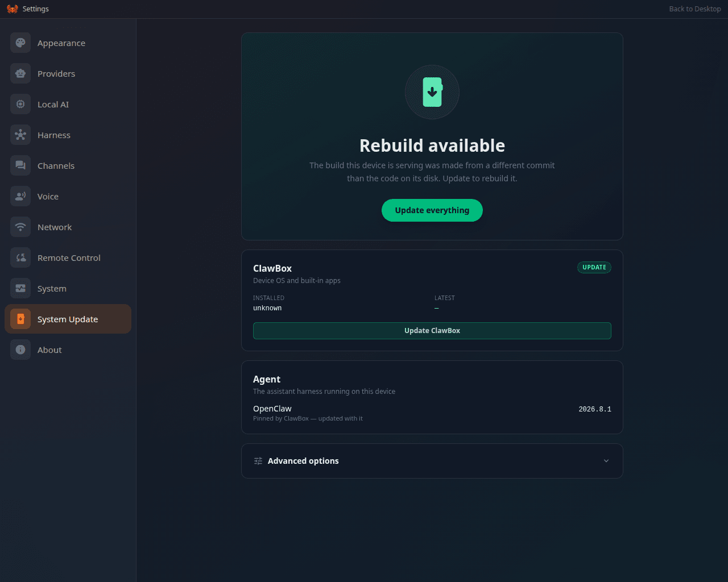Go to Providers settings
Viewport: 728px width, 582px height.
[68, 73]
